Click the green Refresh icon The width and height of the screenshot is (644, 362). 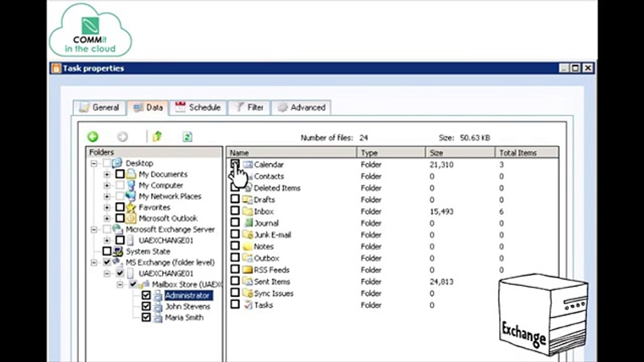(187, 137)
